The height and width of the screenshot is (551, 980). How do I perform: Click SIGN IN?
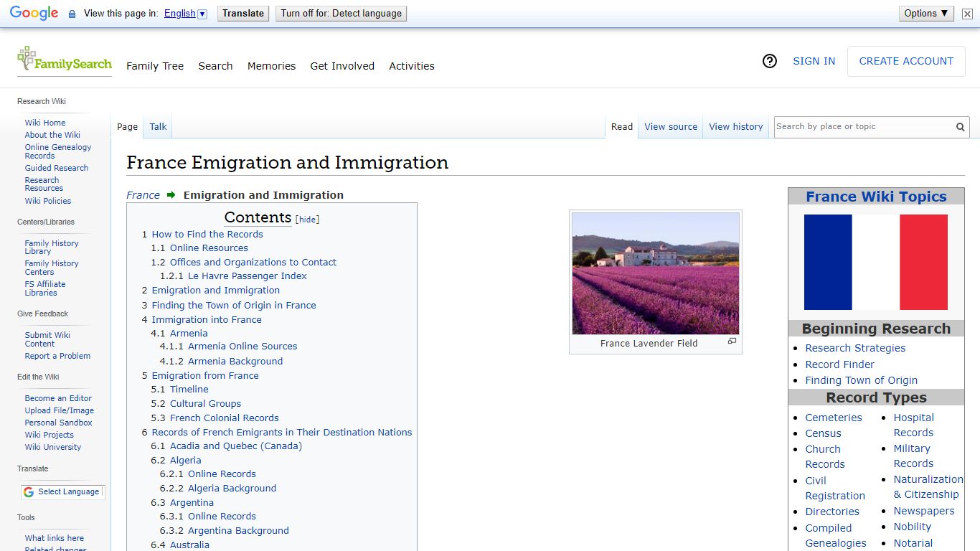(x=814, y=62)
